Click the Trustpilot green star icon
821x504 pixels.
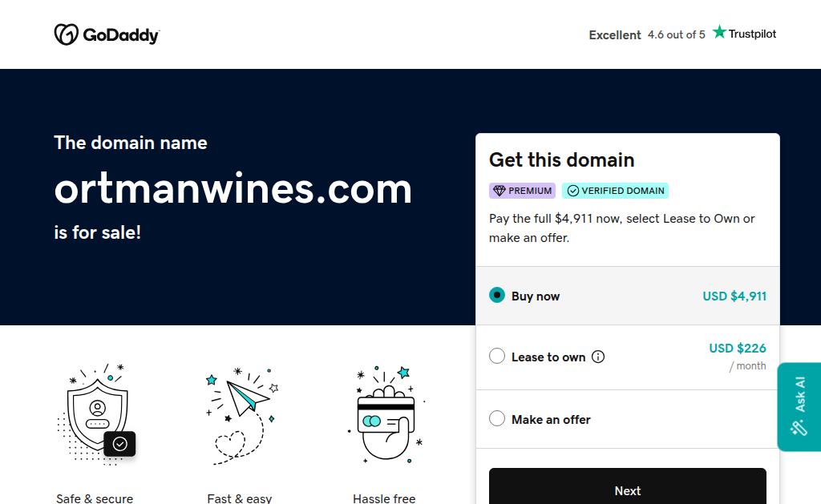click(719, 32)
